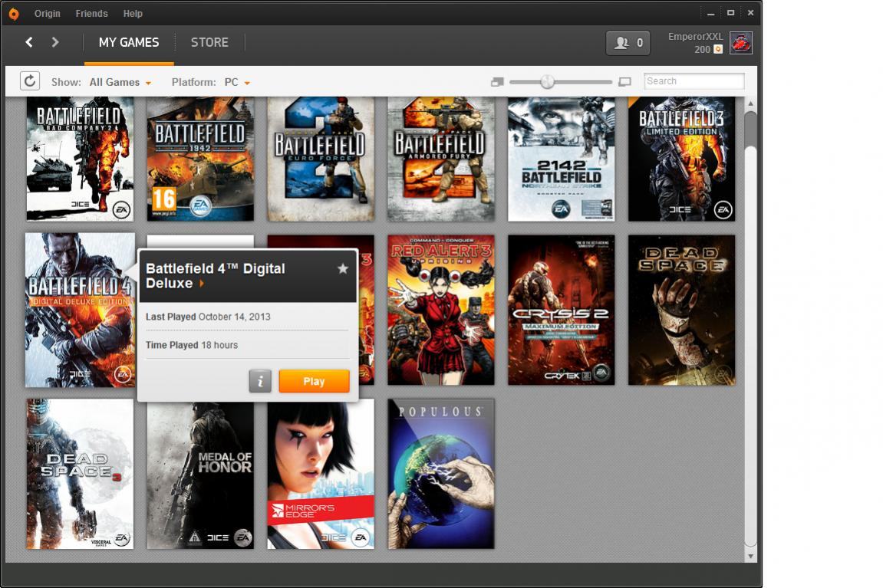This screenshot has width=883, height=588.
Task: Select Crysis 2 Maximum Edition cover
Action: (562, 310)
